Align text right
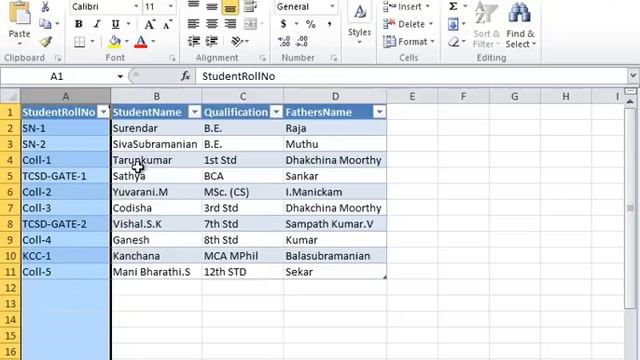This screenshot has height=360, width=640. pyautogui.click(x=230, y=24)
